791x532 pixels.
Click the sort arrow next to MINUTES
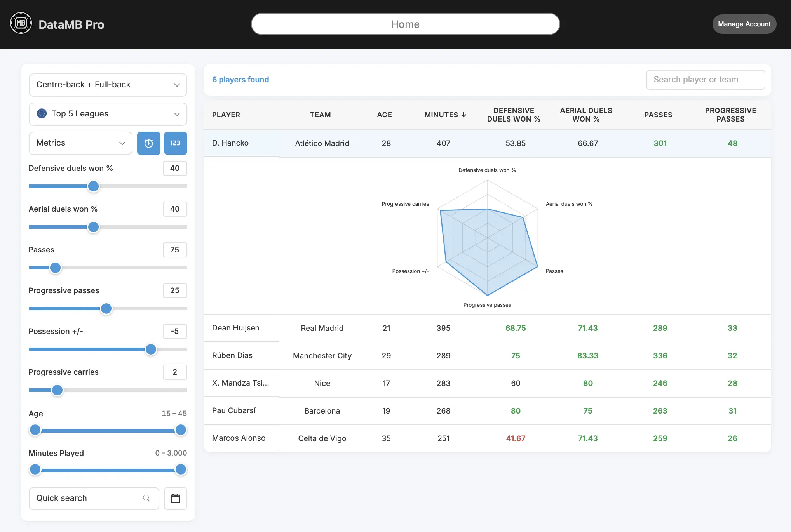point(464,115)
